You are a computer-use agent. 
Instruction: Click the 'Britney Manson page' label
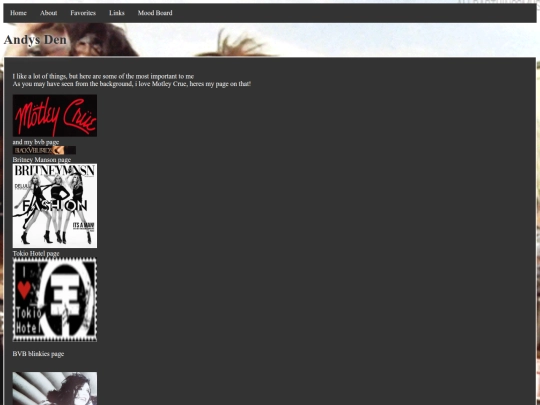pyautogui.click(x=42, y=159)
